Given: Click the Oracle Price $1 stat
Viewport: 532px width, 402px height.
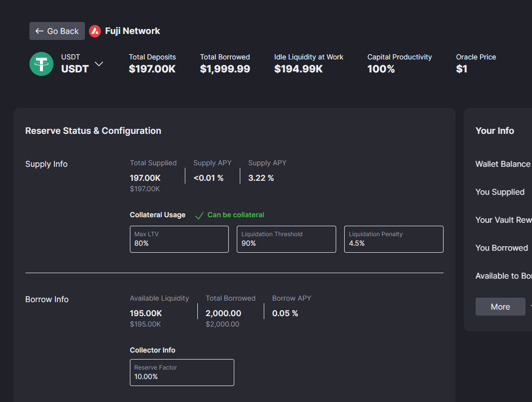Looking at the screenshot, I should pos(462,69).
